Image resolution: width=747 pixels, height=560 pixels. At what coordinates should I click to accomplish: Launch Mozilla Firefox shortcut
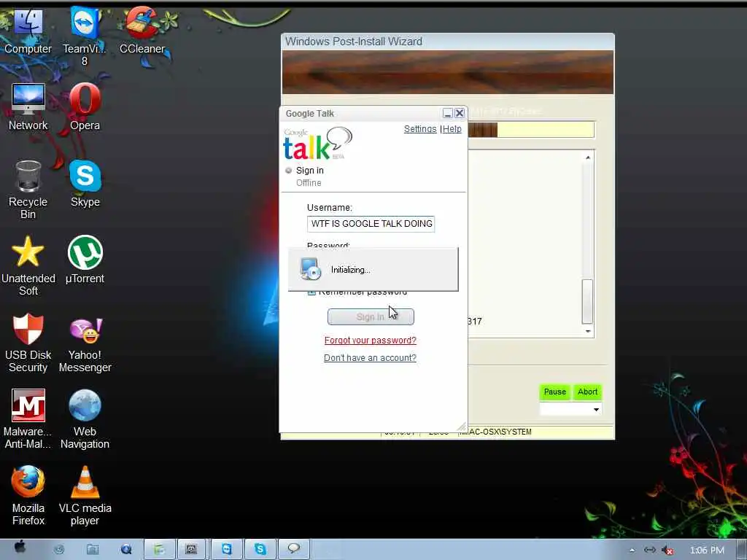(x=28, y=496)
